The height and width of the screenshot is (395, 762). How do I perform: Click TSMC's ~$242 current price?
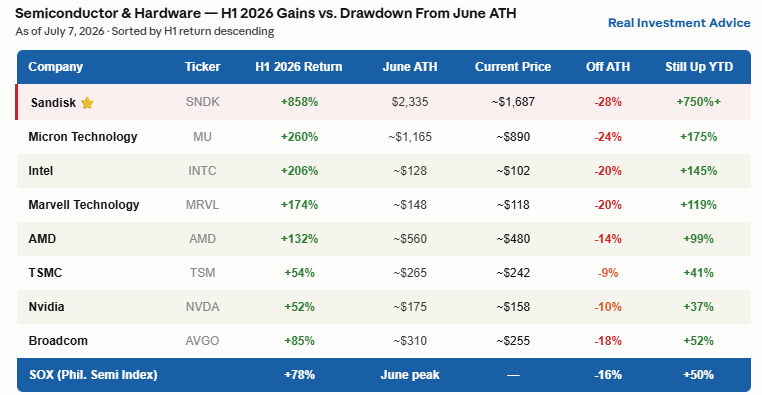coord(513,273)
